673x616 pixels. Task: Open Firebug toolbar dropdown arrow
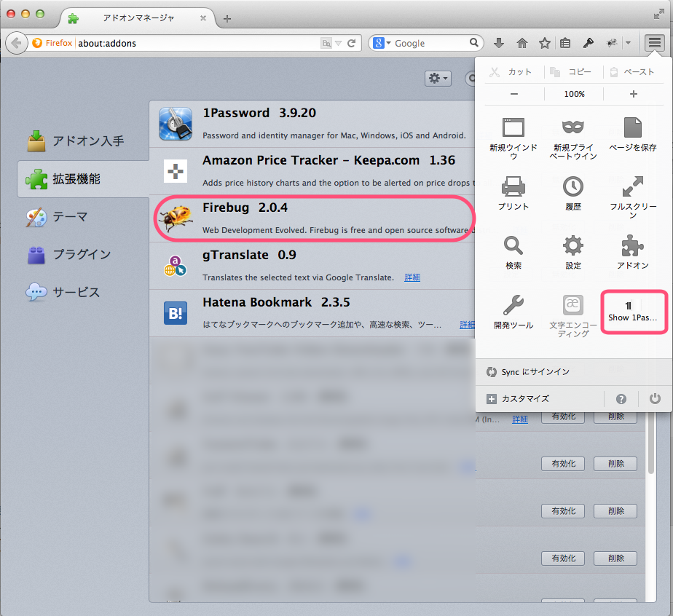click(628, 43)
